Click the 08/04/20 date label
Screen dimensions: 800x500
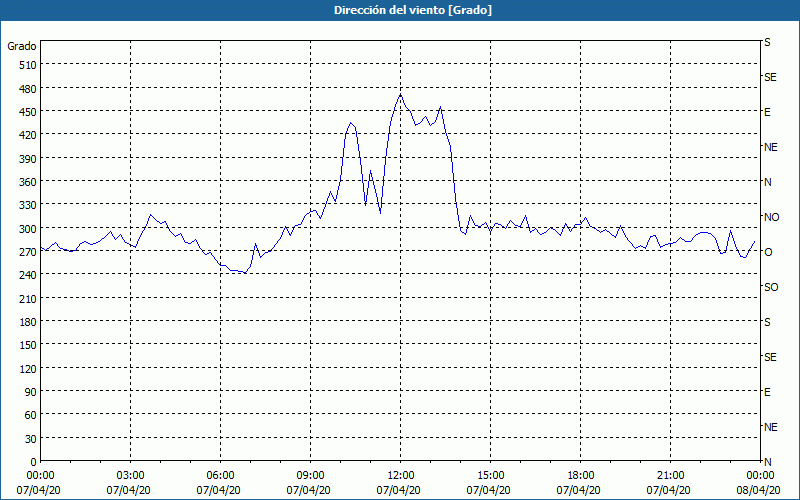coord(760,490)
